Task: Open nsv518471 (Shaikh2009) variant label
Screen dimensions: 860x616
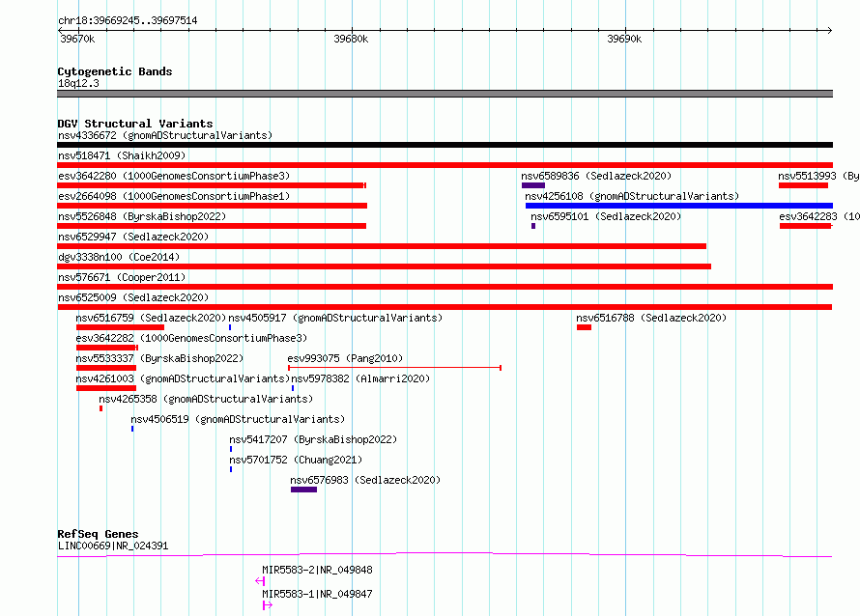Action: 122,155
